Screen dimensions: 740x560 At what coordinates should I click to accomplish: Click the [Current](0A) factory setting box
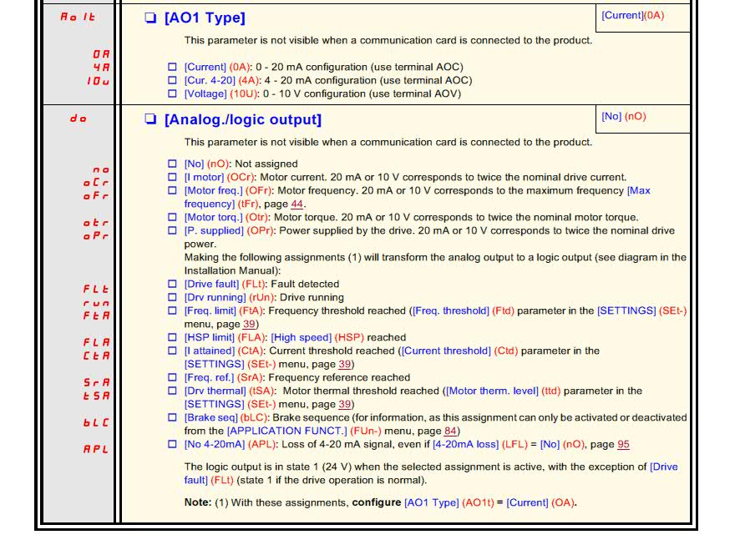pos(643,18)
